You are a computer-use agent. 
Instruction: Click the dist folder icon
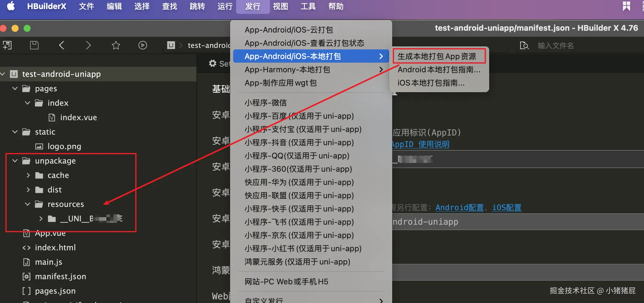pyautogui.click(x=39, y=190)
